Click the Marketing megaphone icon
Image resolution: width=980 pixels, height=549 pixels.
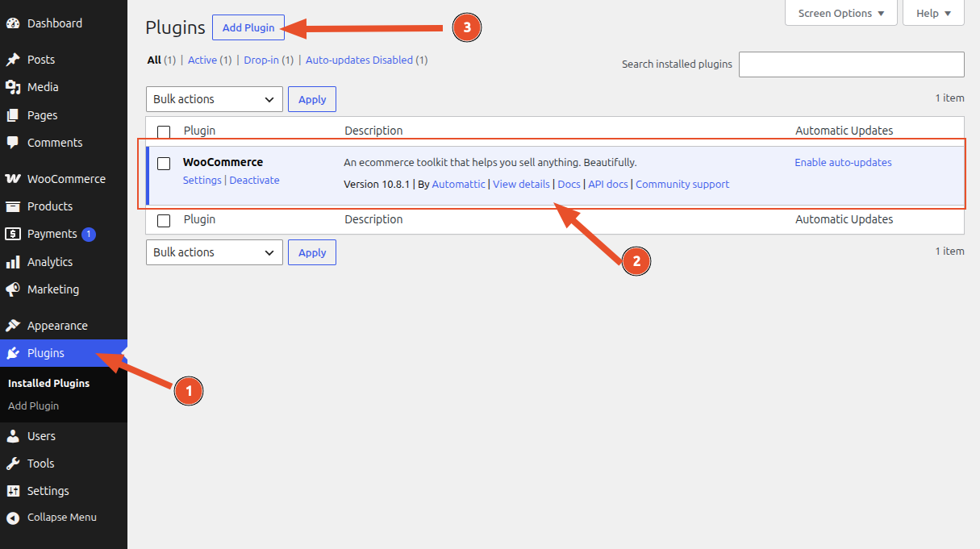[13, 289]
